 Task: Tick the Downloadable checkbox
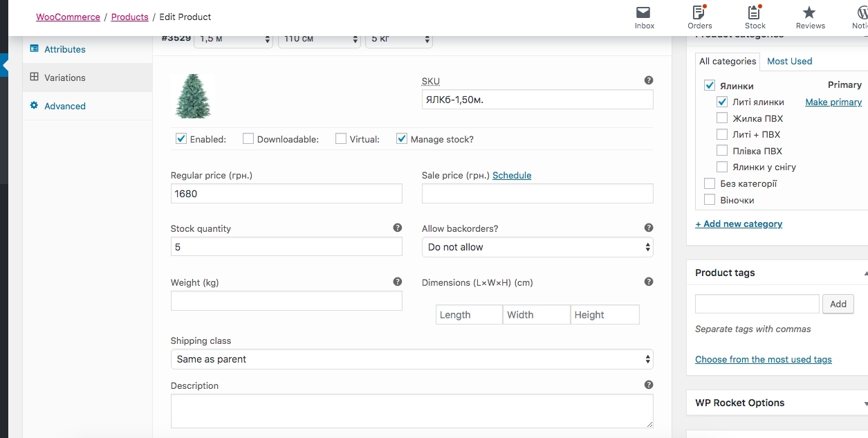248,138
